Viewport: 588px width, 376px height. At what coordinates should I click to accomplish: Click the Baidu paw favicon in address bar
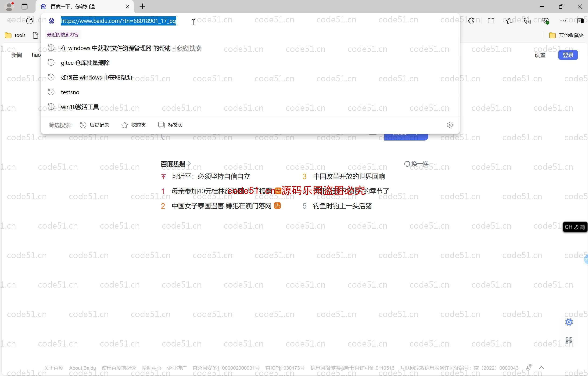[51, 21]
